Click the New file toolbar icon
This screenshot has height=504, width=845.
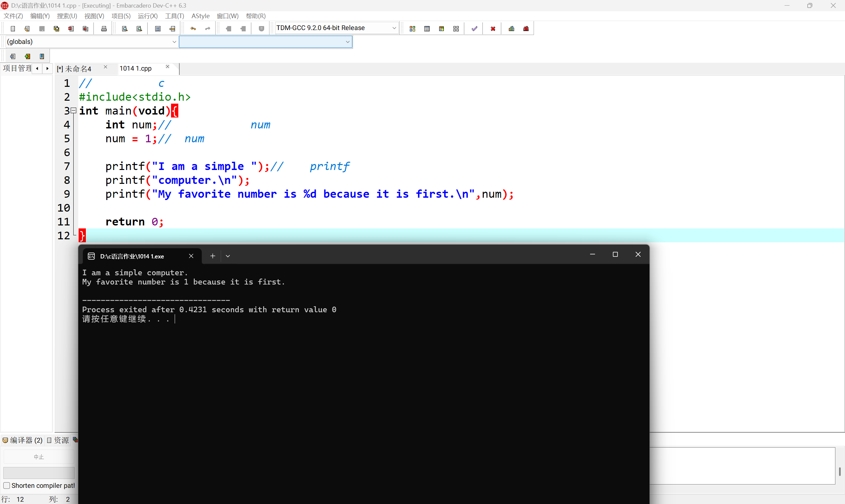click(13, 28)
